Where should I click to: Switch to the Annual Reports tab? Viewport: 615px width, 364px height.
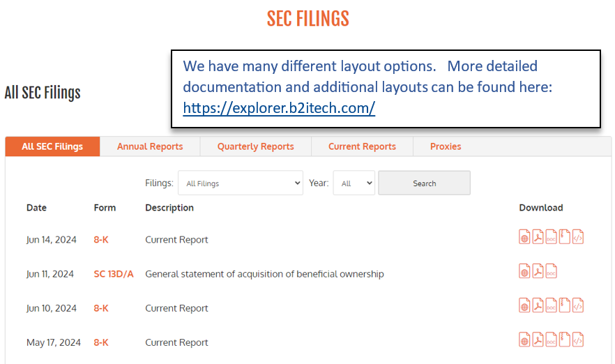click(x=150, y=146)
